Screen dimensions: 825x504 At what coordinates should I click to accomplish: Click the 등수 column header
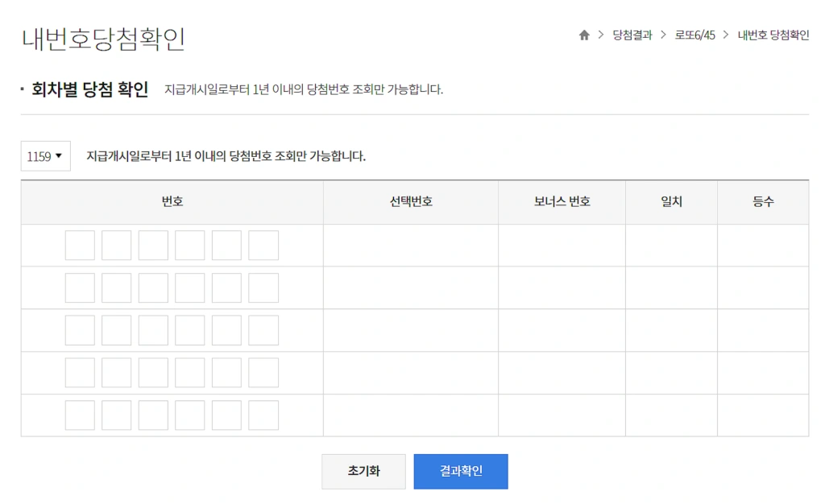click(763, 202)
